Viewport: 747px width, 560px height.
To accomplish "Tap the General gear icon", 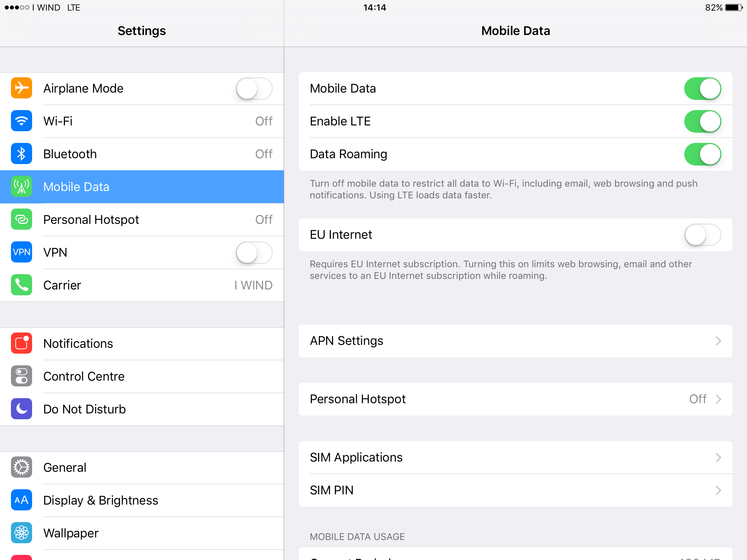I will pyautogui.click(x=22, y=467).
